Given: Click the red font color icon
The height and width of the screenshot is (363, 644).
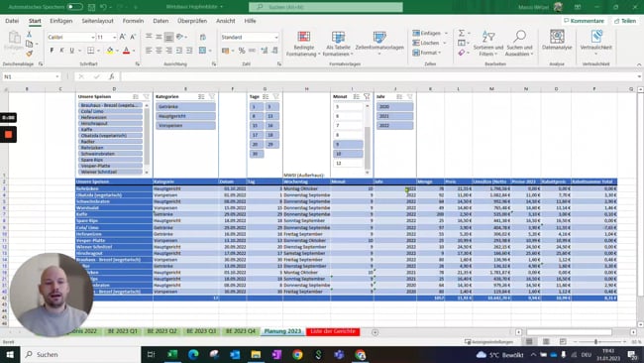Looking at the screenshot, I should click(x=127, y=51).
